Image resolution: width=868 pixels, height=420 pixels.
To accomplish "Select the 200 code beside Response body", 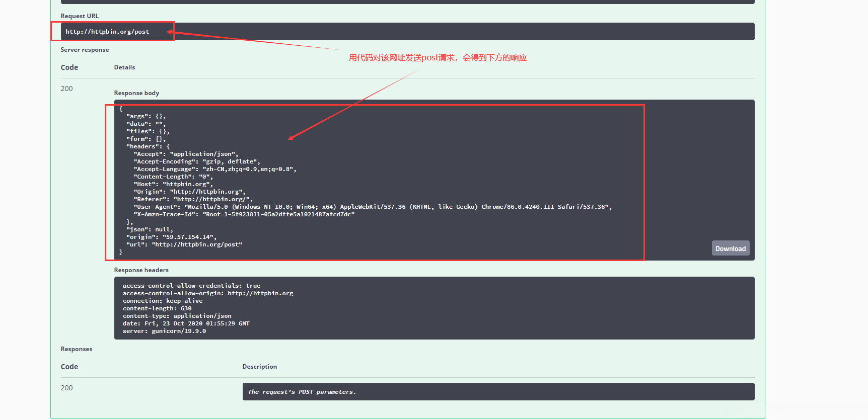I will 66,89.
